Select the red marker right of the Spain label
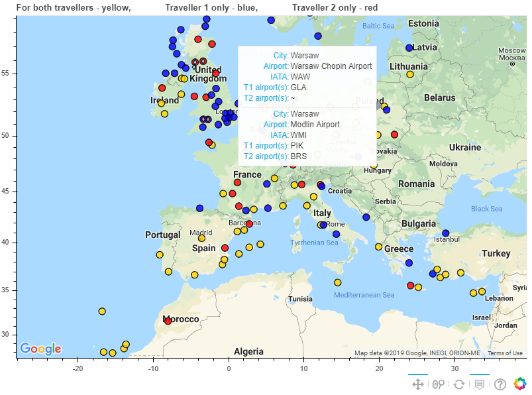532x395 pixels. coord(225,248)
